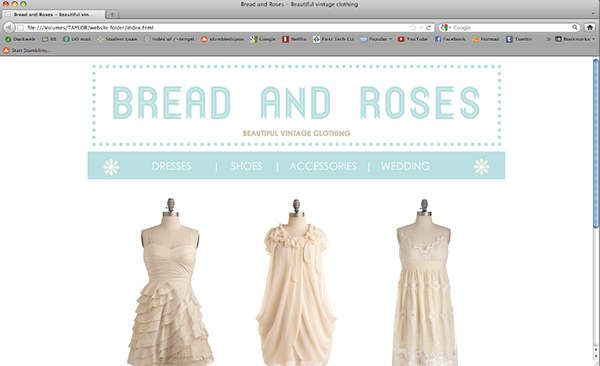Open the First Tech CU bookmark
This screenshot has width=600, height=366.
tap(333, 39)
